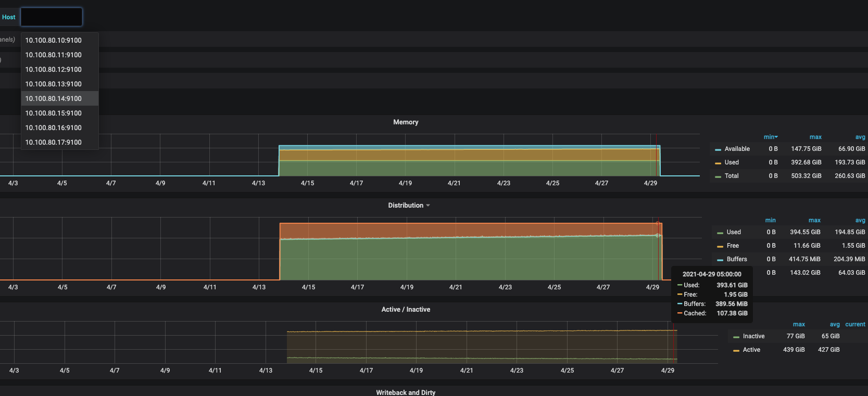Image resolution: width=868 pixels, height=396 pixels.
Task: Toggle the Available series label in Memory legend
Action: click(737, 149)
